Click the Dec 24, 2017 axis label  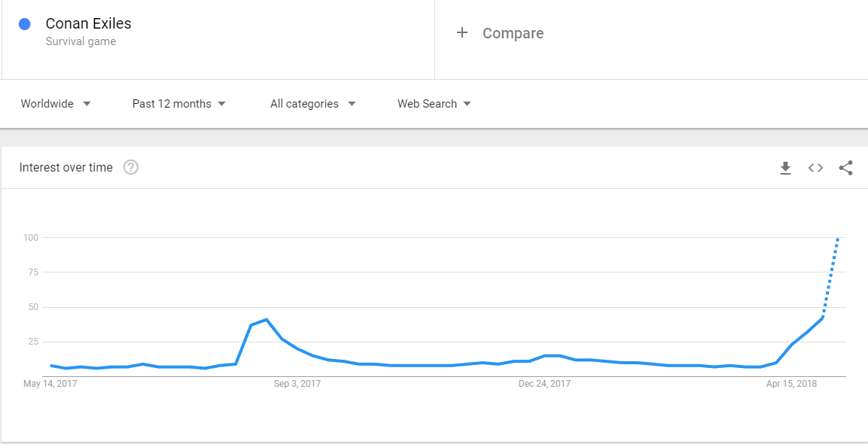coord(545,383)
